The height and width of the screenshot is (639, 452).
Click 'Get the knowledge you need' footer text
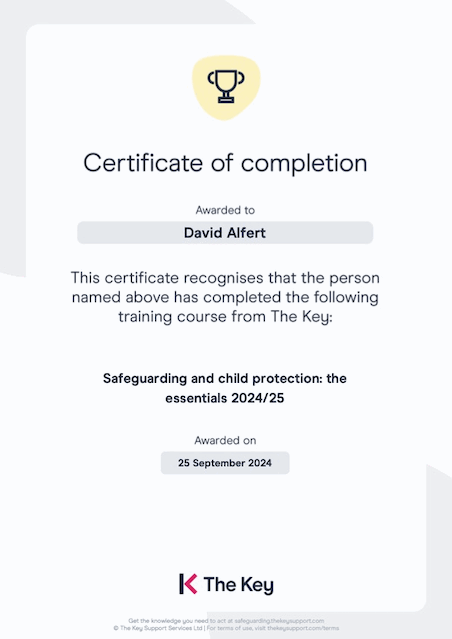pos(168,621)
